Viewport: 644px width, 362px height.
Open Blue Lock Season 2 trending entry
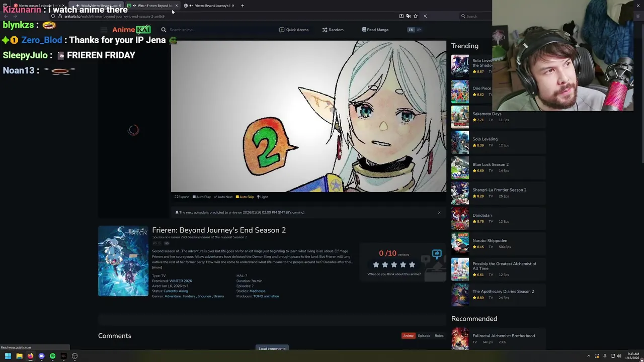coord(498,167)
